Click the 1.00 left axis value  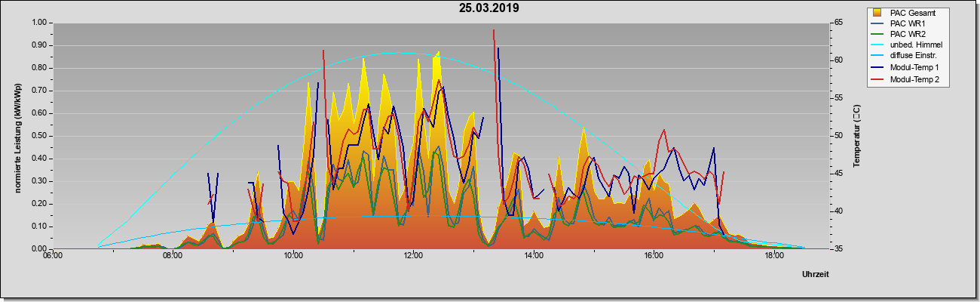coord(40,23)
